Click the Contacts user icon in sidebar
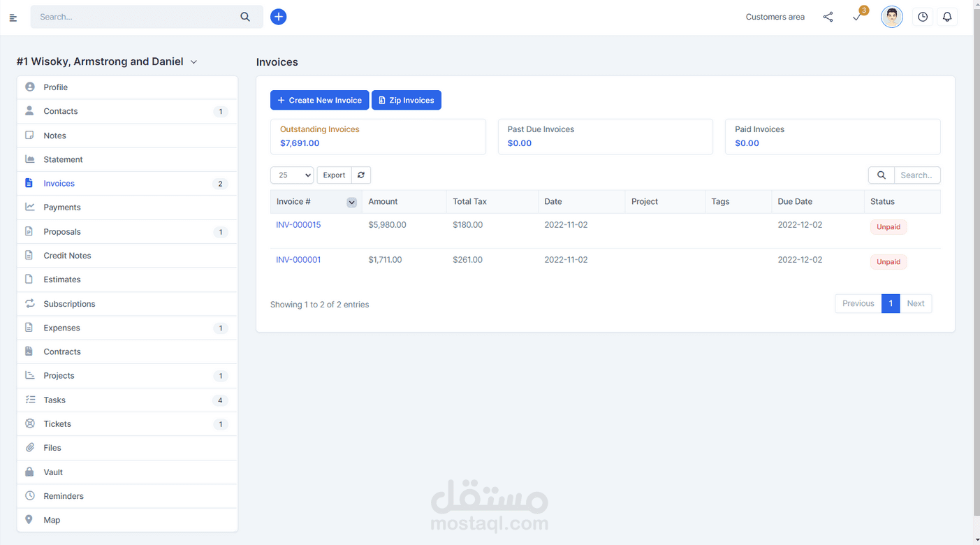Viewport: 980px width, 545px height. [29, 111]
